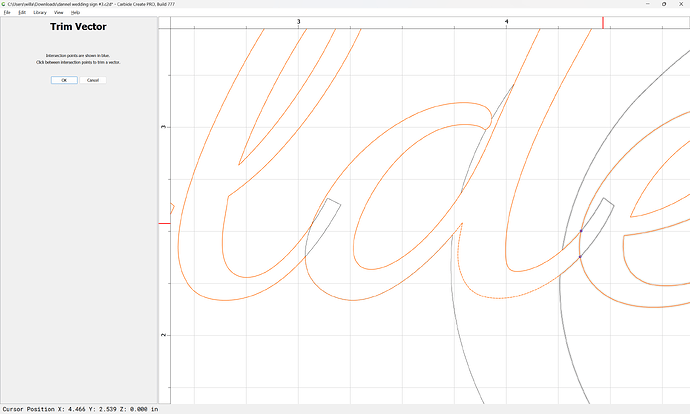Click the lower blue intersection point
This screenshot has height=414, width=690.
580,256
